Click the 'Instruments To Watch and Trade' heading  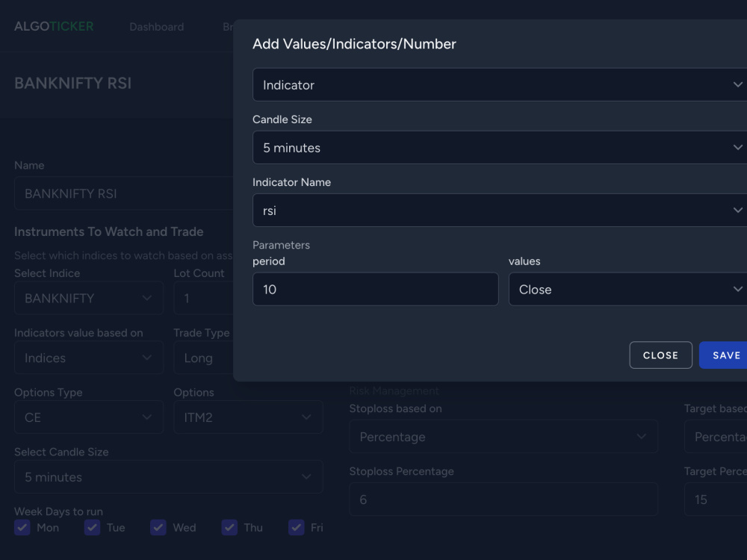pos(108,231)
